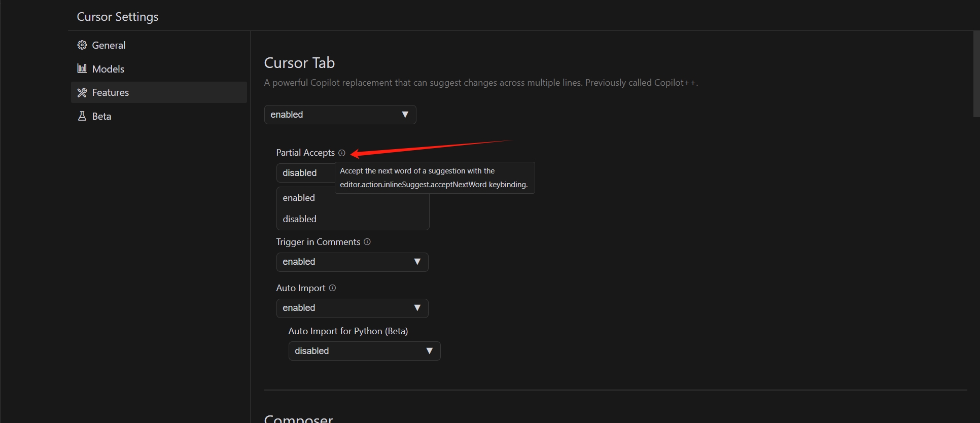Click the Models bar-chart icon
The height and width of the screenshot is (423, 980).
[82, 68]
